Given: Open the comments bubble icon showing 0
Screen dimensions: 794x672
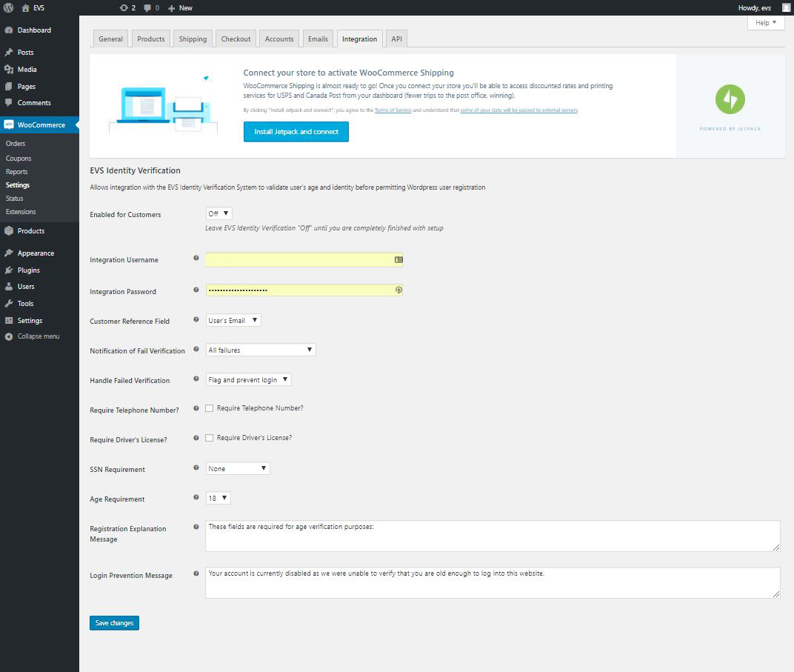Looking at the screenshot, I should coord(147,8).
